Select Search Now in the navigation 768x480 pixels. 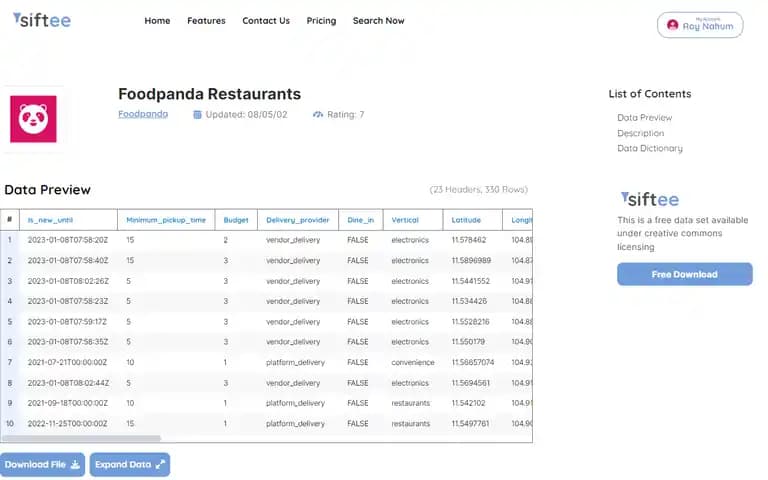click(379, 21)
